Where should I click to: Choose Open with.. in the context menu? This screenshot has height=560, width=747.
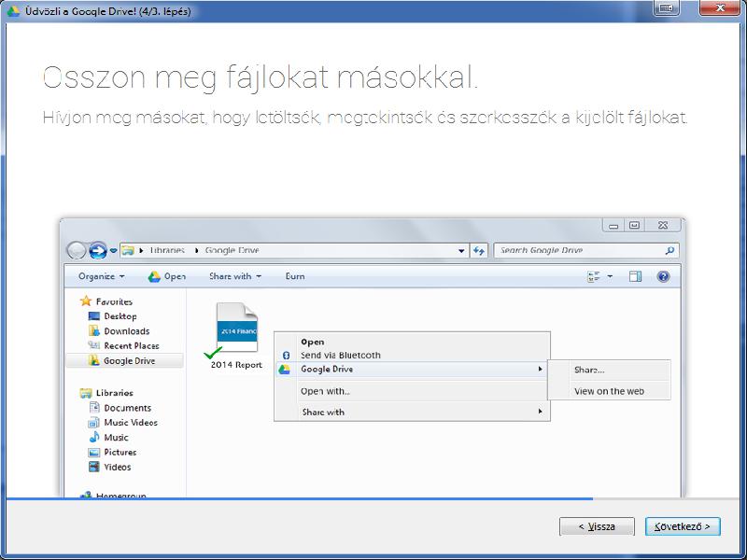click(x=325, y=391)
